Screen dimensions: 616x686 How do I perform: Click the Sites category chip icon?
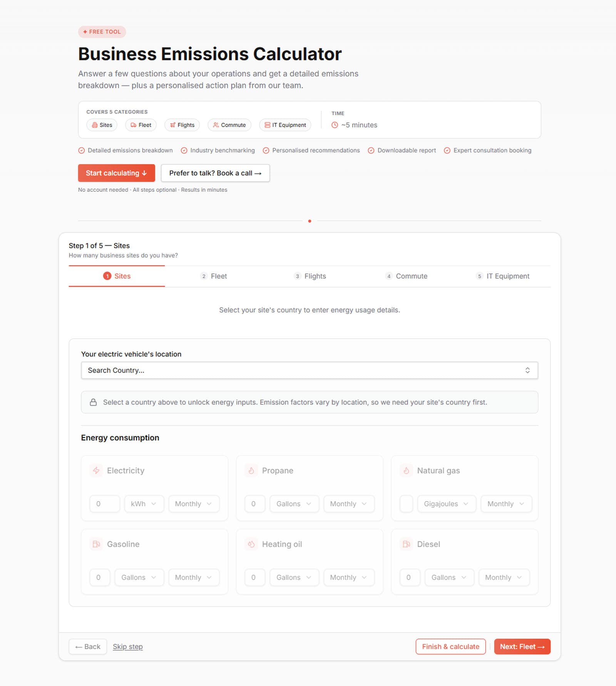[x=95, y=125]
